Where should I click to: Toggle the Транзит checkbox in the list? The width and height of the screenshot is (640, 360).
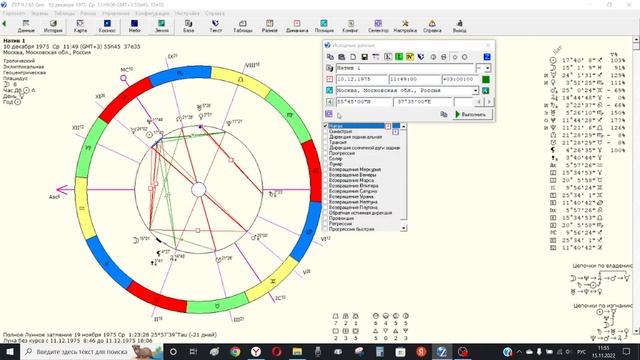click(326, 142)
